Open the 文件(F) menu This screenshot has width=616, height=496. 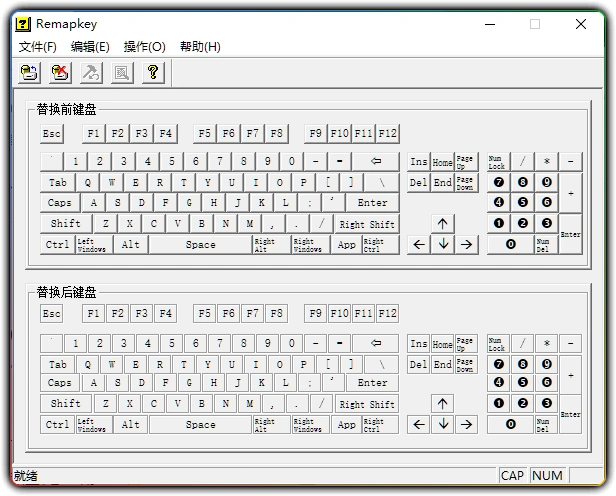(38, 47)
